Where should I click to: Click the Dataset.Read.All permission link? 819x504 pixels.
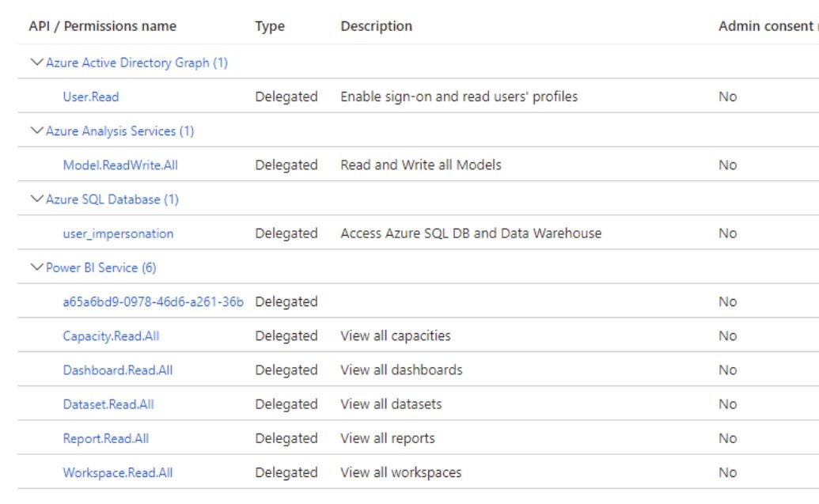pyautogui.click(x=108, y=404)
